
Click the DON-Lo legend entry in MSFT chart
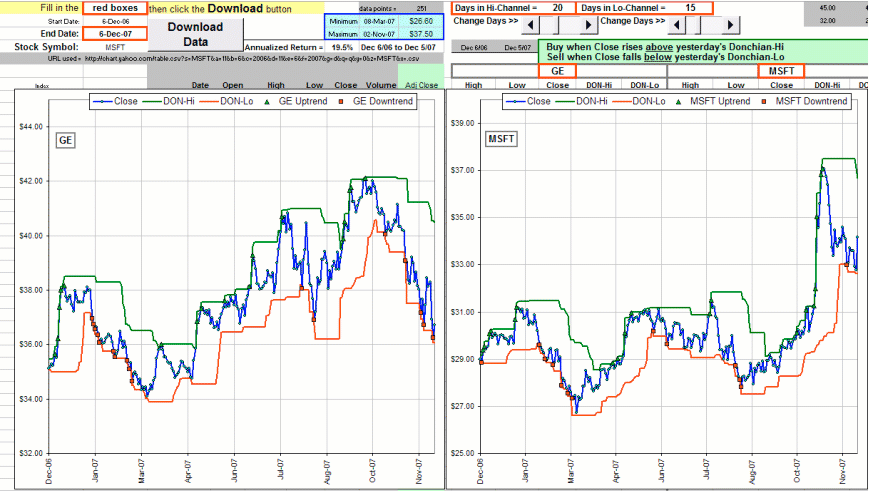[x=638, y=101]
